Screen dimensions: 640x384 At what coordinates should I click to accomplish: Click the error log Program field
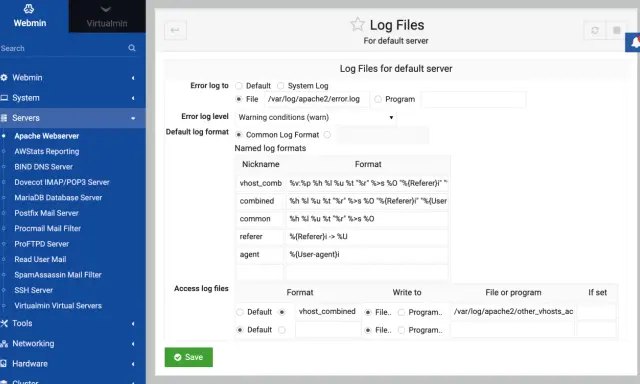click(x=473, y=99)
